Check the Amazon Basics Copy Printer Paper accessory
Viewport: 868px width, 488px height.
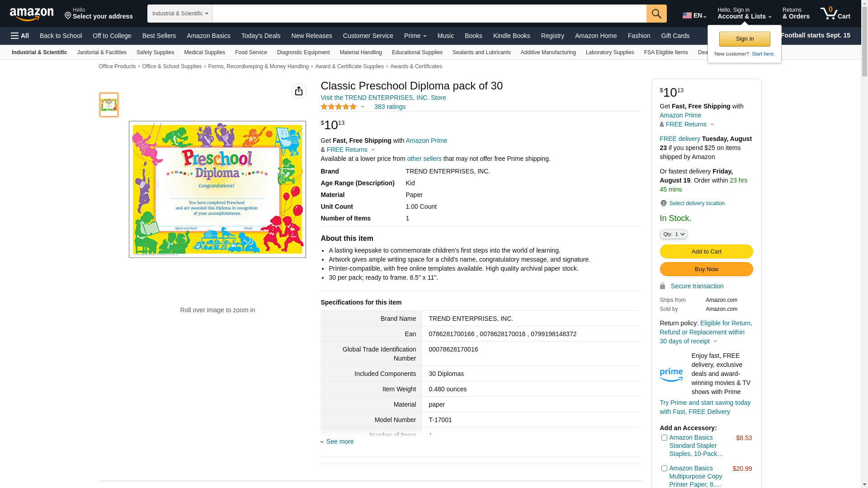click(x=664, y=468)
